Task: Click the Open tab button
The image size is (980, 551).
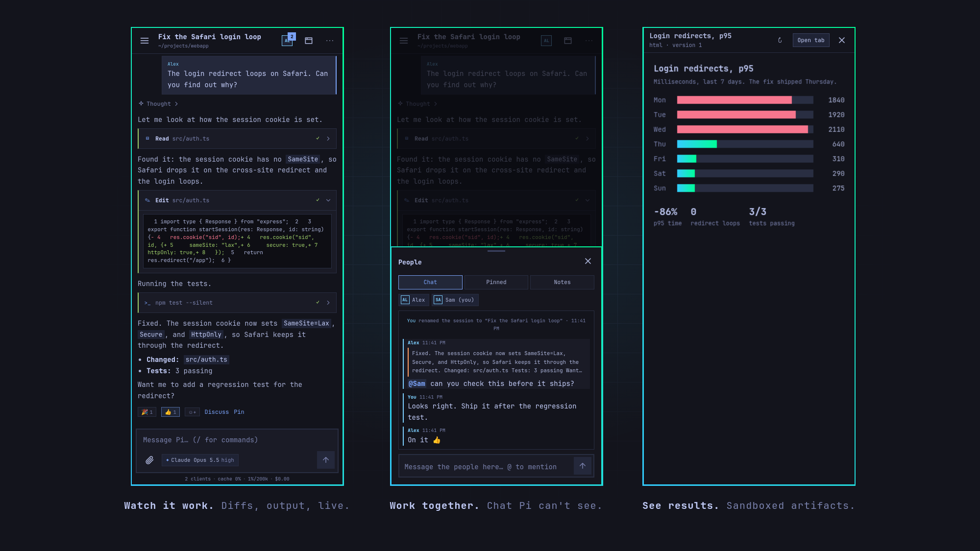Action: 811,40
